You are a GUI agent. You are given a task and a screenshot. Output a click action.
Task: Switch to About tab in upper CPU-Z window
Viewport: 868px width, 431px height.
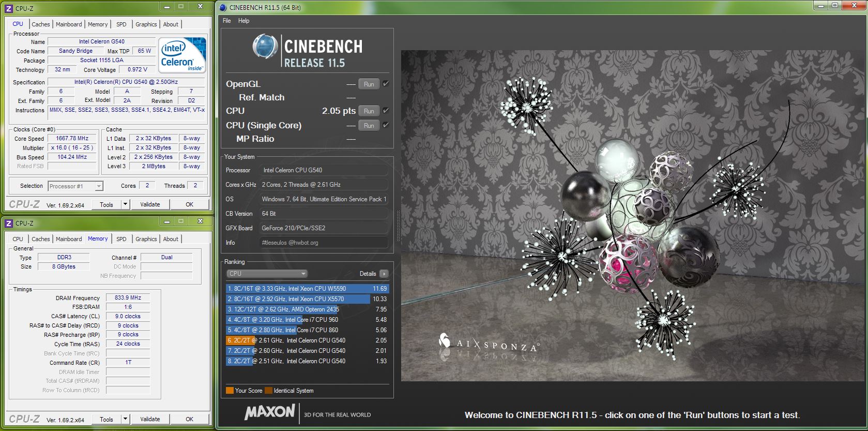coord(171,24)
